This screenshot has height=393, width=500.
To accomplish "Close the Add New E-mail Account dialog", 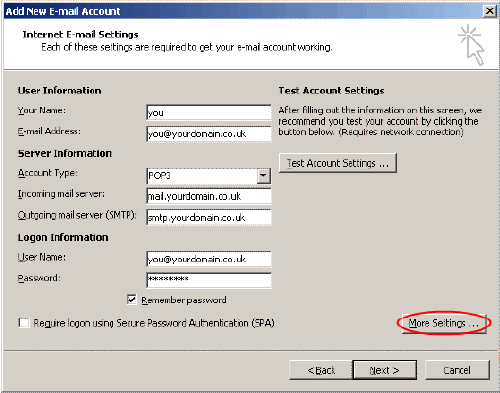I will (490, 11).
